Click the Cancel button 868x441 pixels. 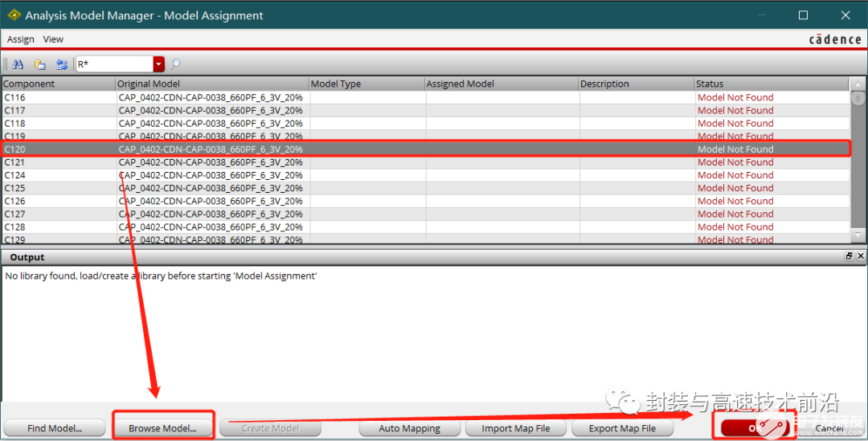(x=829, y=428)
